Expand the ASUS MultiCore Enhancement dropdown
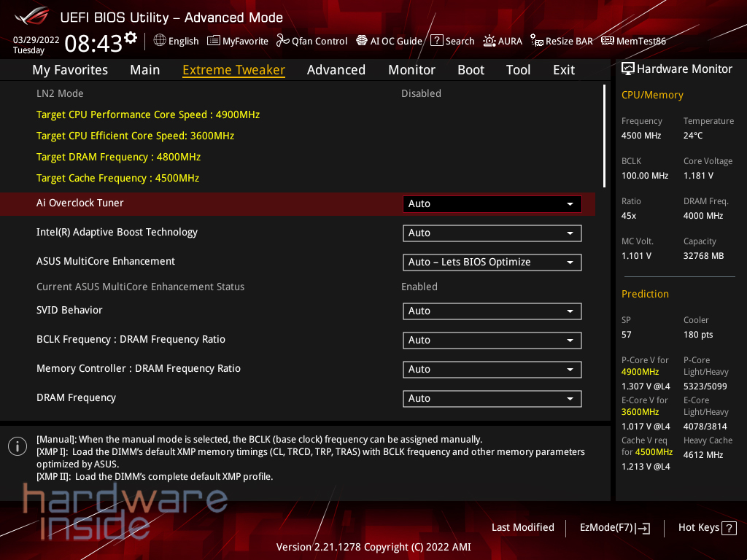 (492, 262)
